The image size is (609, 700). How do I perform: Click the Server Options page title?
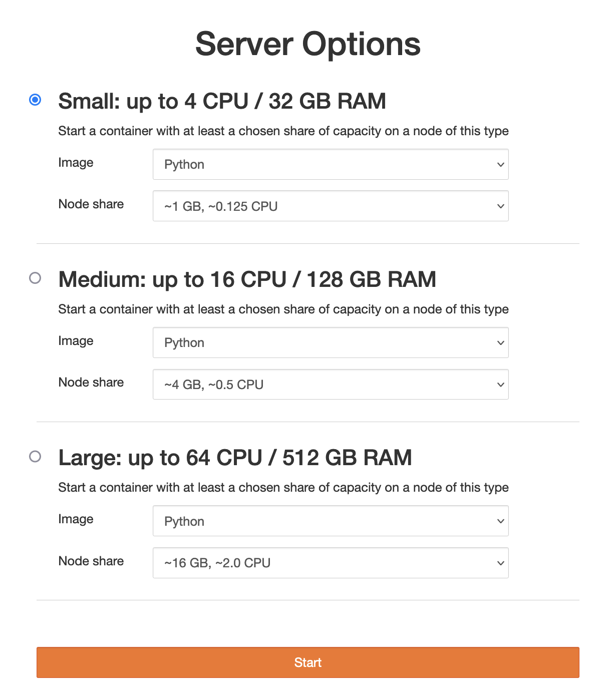tap(308, 44)
